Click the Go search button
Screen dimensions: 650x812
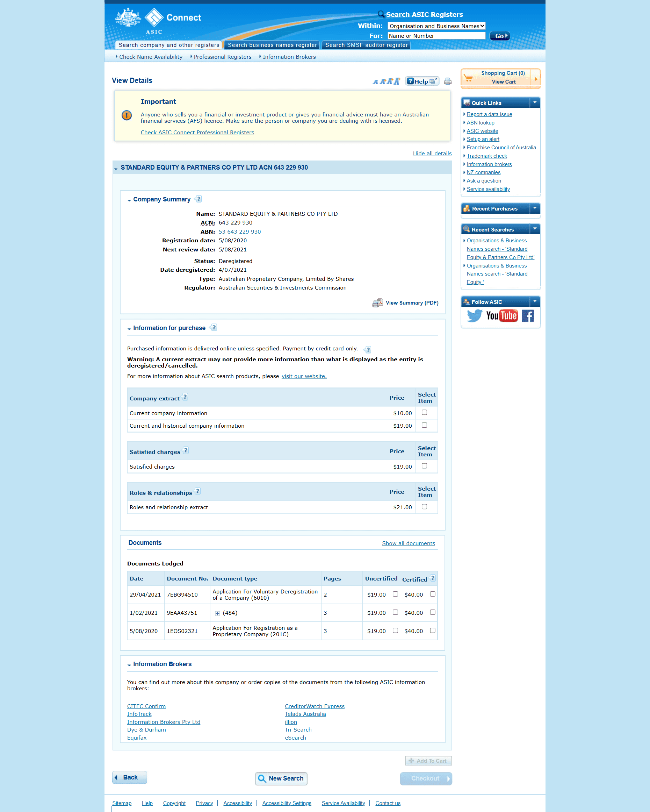pyautogui.click(x=500, y=36)
